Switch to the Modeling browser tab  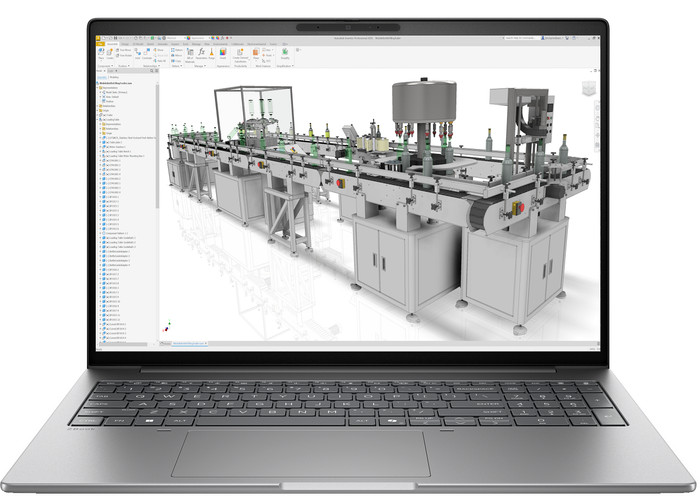114,77
